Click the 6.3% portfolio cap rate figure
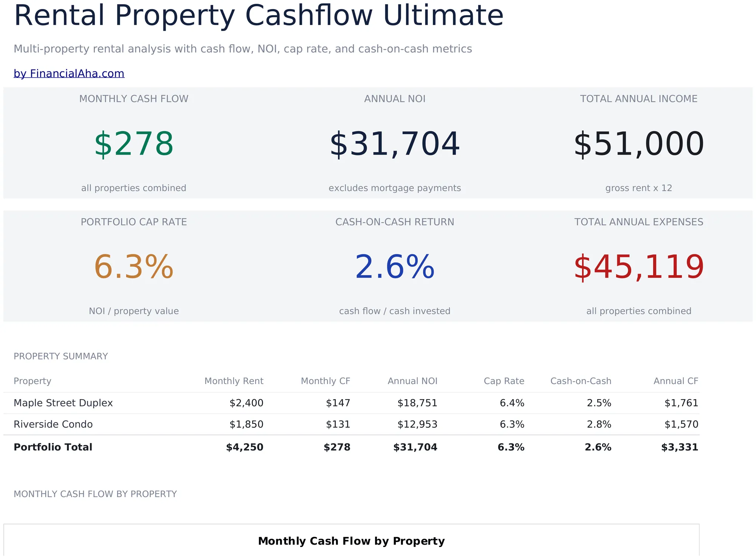The image size is (756, 559). click(x=134, y=267)
